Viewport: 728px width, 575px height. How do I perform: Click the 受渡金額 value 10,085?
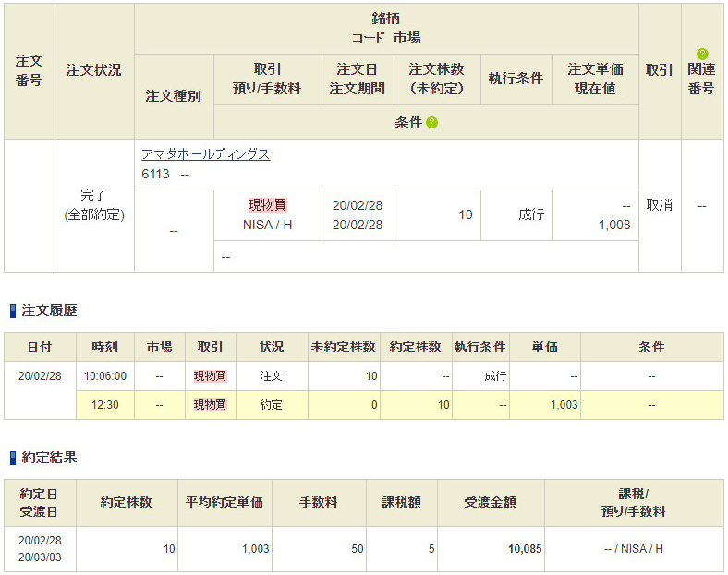[x=525, y=549]
